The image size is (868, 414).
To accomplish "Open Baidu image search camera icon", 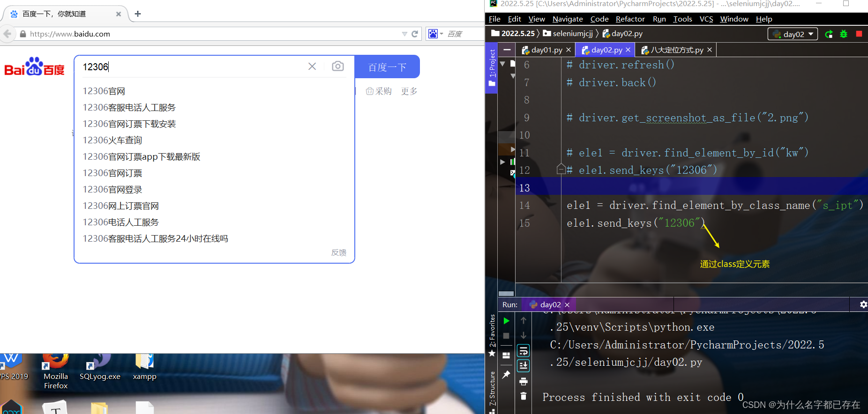I will 337,66.
